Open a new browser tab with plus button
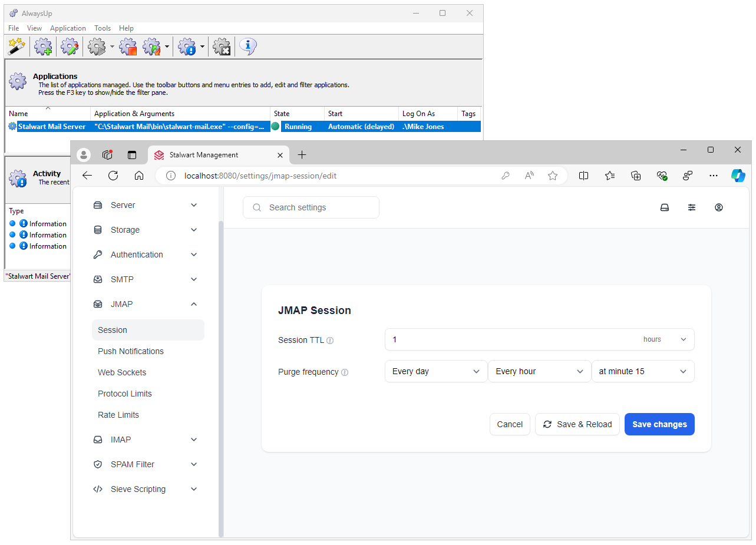The width and height of the screenshot is (756, 545). tap(302, 155)
